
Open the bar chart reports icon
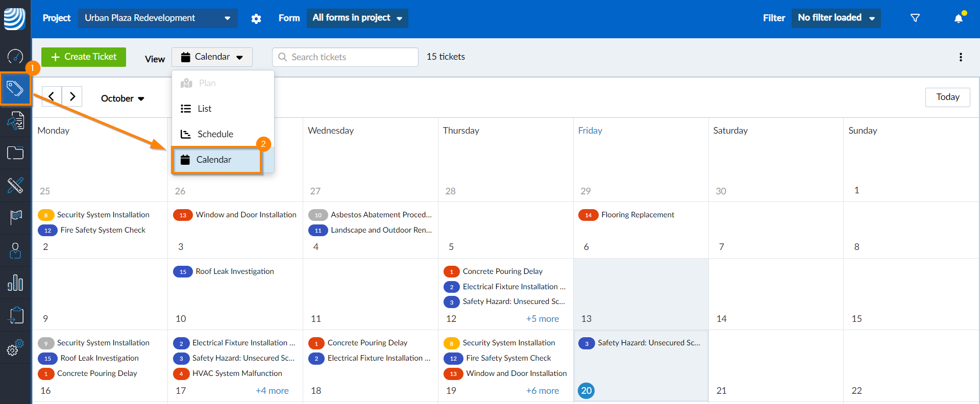pyautogui.click(x=15, y=283)
